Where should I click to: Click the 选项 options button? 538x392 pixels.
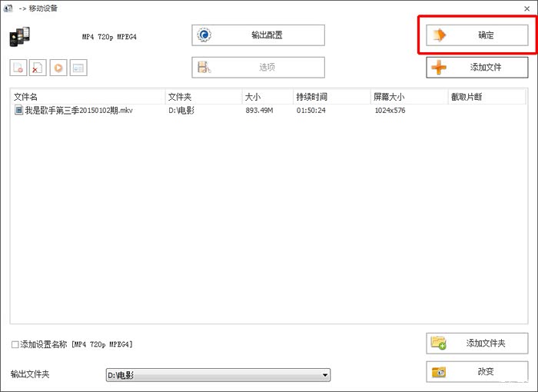258,68
